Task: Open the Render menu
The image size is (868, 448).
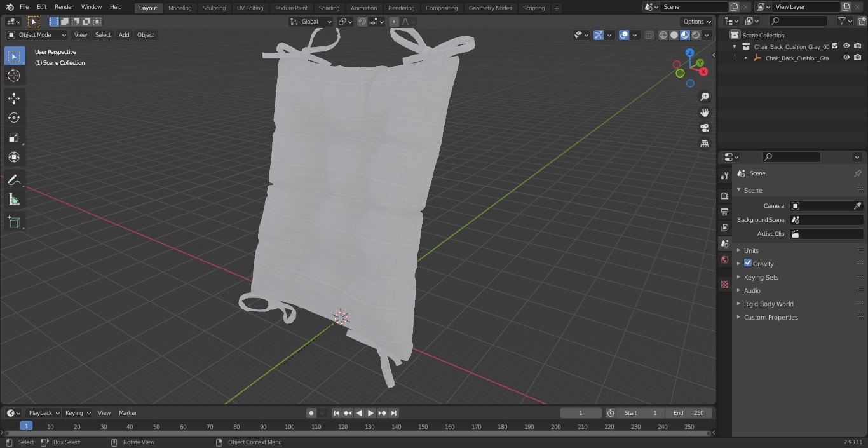Action: [64, 7]
